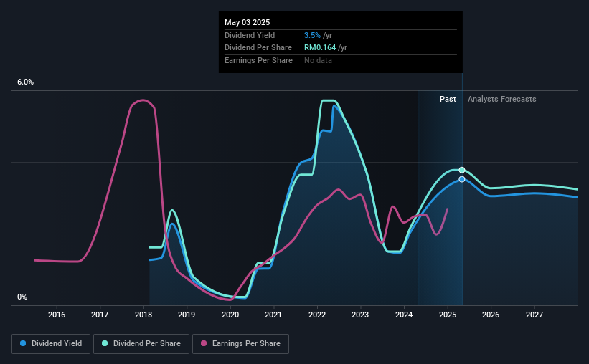Click the 2020 x-axis label
589x364 pixels.
(230, 315)
